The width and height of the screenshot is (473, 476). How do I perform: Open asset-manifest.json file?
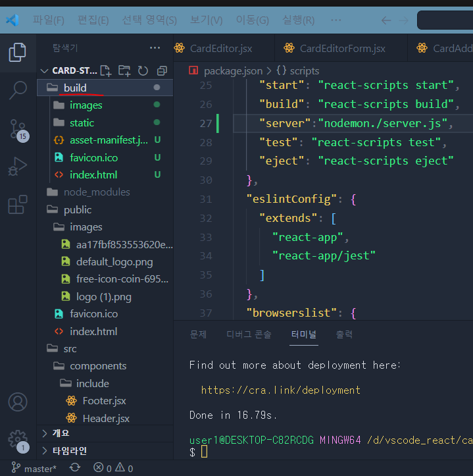(x=105, y=140)
